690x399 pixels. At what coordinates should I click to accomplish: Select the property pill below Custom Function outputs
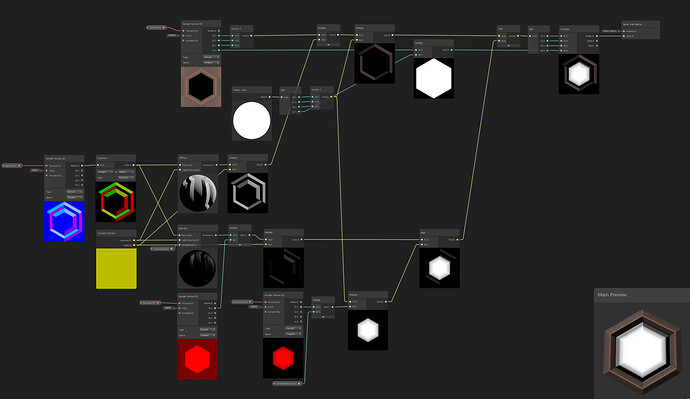coord(162,249)
